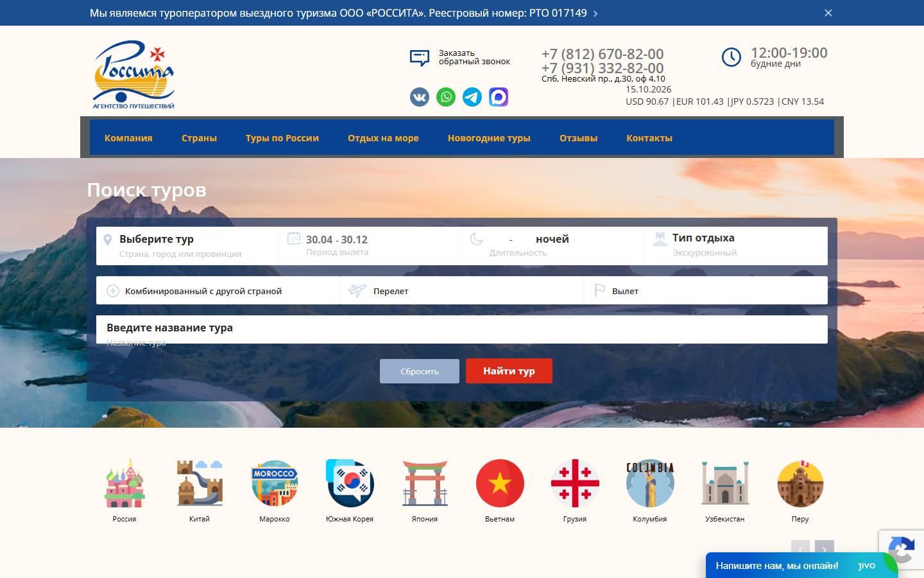Open the 'Компания' menu item
924x578 pixels.
(128, 138)
